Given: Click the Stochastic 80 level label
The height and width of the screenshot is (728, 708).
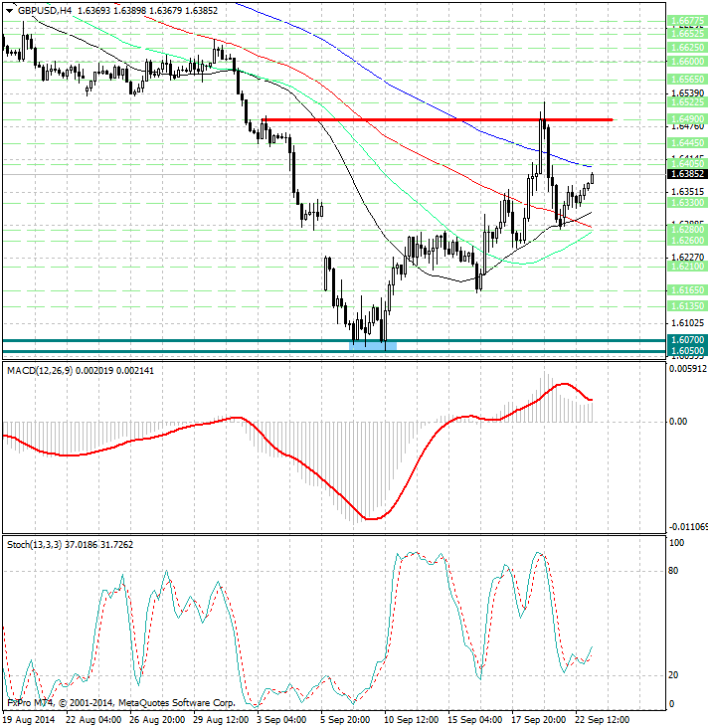Looking at the screenshot, I should (x=673, y=571).
